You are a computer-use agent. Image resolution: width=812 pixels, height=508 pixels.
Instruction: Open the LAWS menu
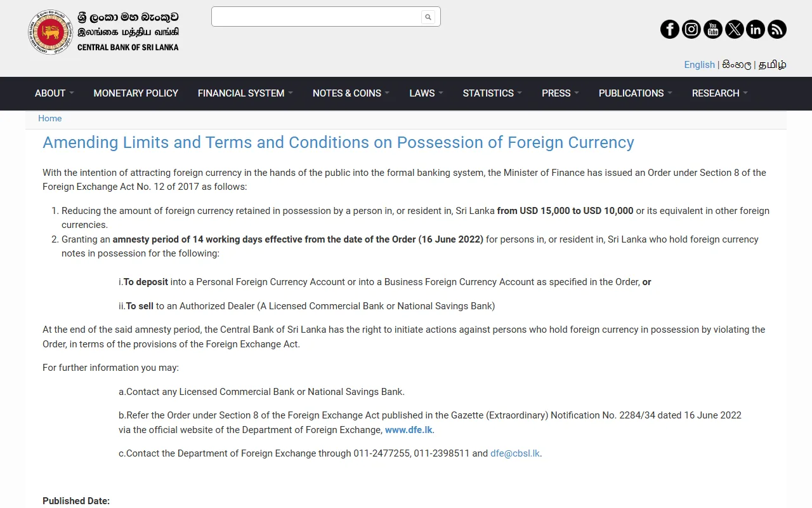[426, 93]
